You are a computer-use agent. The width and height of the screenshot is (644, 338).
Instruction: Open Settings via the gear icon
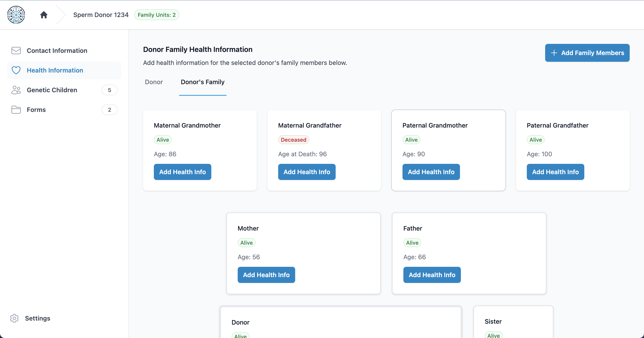pyautogui.click(x=14, y=318)
